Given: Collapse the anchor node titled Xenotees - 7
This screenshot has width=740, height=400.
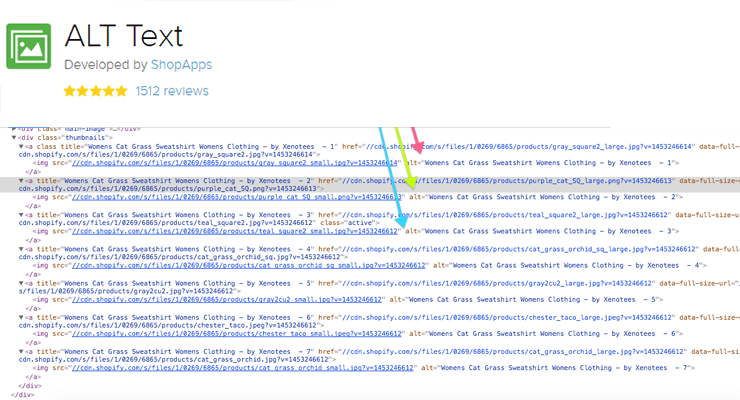Looking at the screenshot, I should pyautogui.click(x=21, y=352).
